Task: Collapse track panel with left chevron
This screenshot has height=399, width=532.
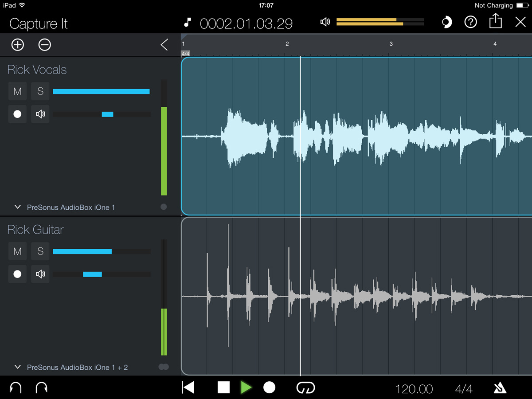Action: point(164,44)
